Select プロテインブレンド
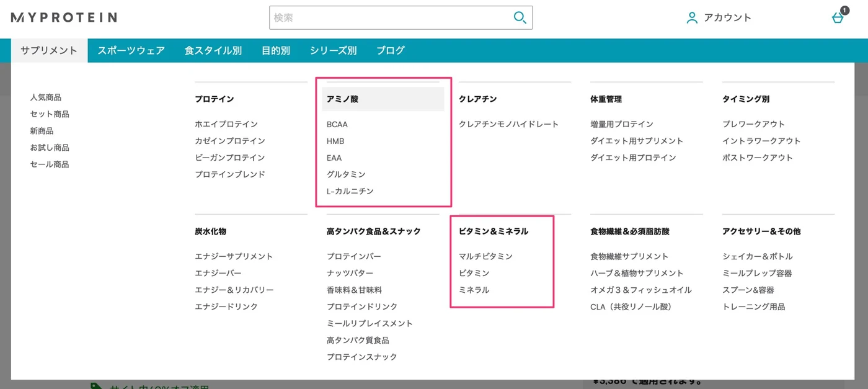The width and height of the screenshot is (868, 389). click(230, 174)
